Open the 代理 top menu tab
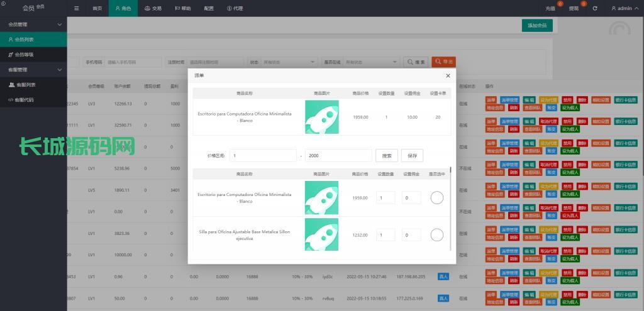The height and width of the screenshot is (311, 644). 234,8
